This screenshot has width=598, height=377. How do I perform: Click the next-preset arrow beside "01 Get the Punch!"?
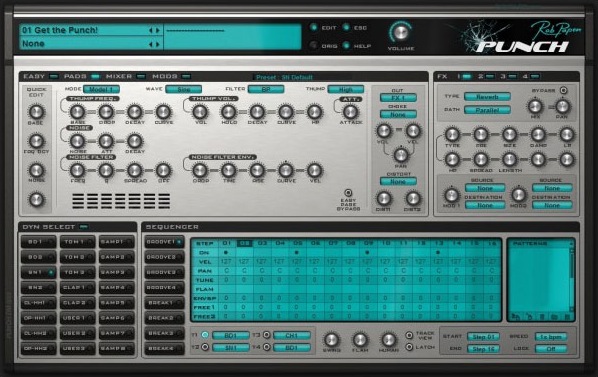tap(158, 30)
